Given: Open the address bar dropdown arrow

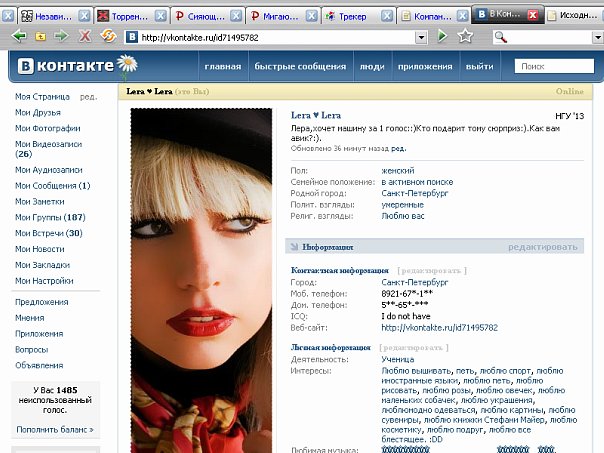Looking at the screenshot, I should pyautogui.click(x=423, y=36).
